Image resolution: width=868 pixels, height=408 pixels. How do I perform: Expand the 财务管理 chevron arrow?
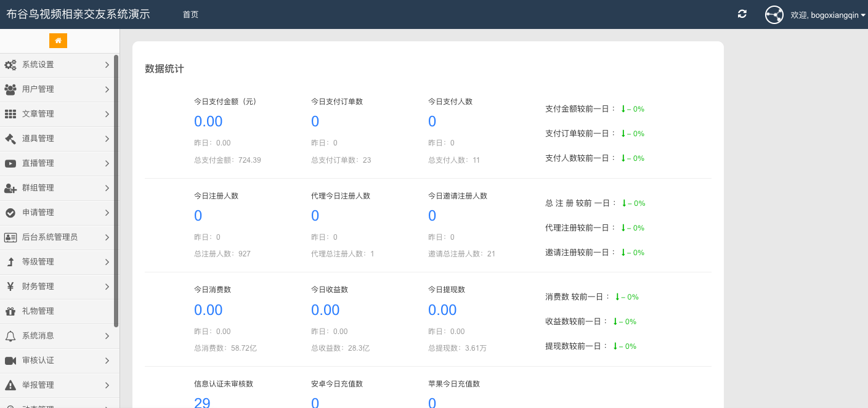(107, 287)
